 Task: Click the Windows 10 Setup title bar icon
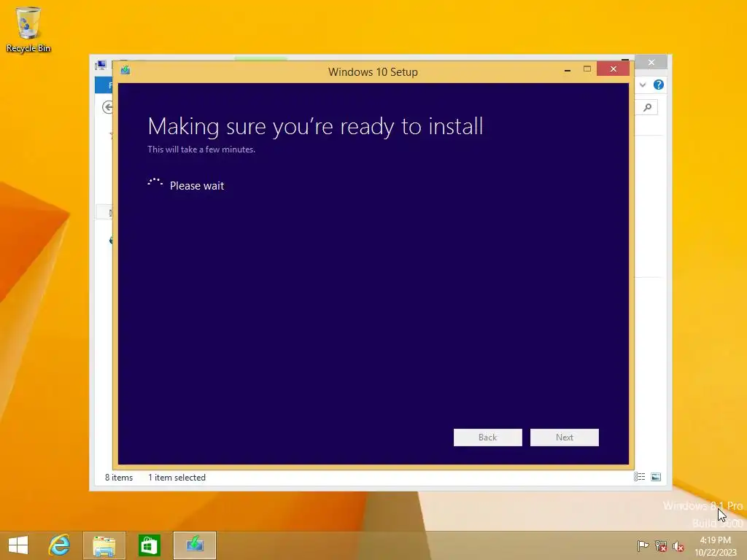[125, 71]
